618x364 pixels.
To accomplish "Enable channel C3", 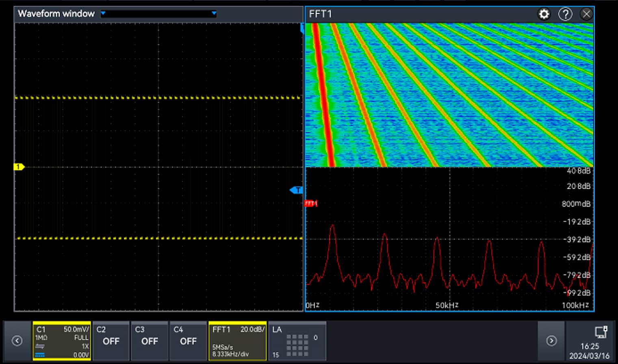I will click(150, 341).
